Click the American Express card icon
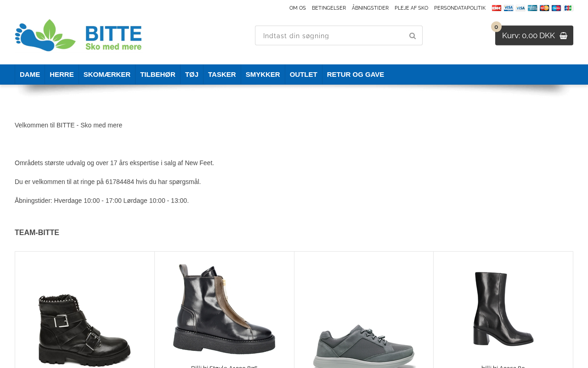This screenshot has height=368, width=588. [532, 8]
